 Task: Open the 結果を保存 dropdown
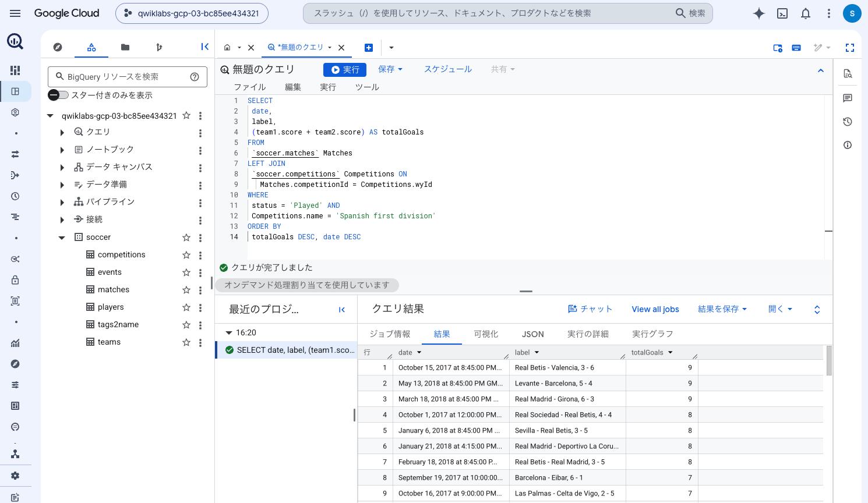[x=722, y=309]
